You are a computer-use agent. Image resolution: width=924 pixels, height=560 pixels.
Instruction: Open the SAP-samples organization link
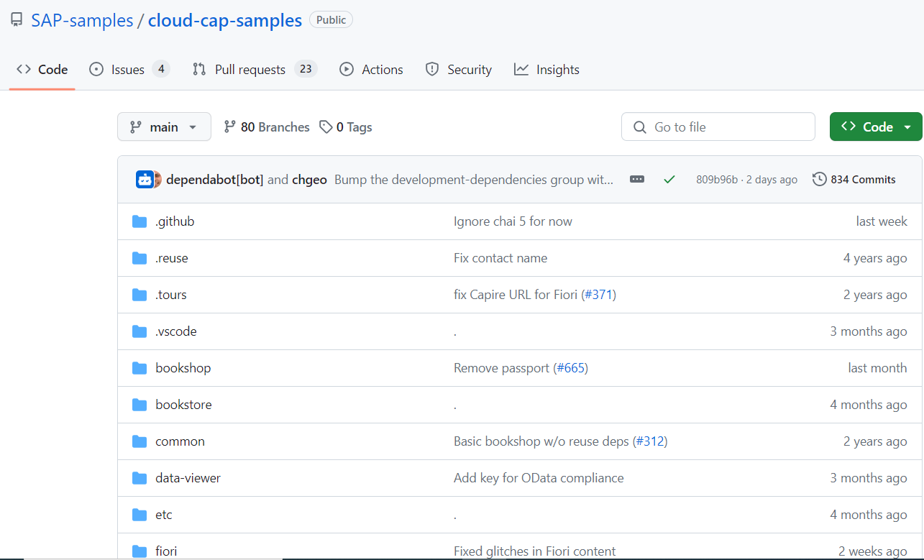pyautogui.click(x=82, y=21)
